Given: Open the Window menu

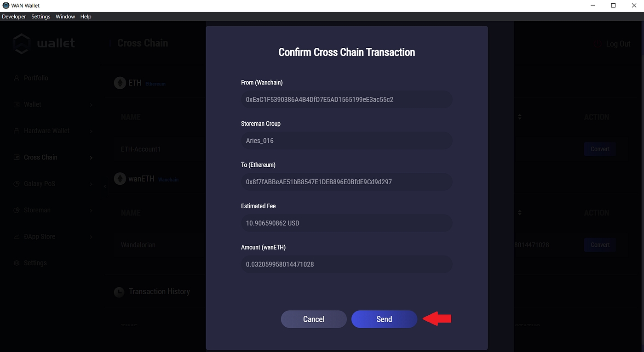Looking at the screenshot, I should click(65, 17).
